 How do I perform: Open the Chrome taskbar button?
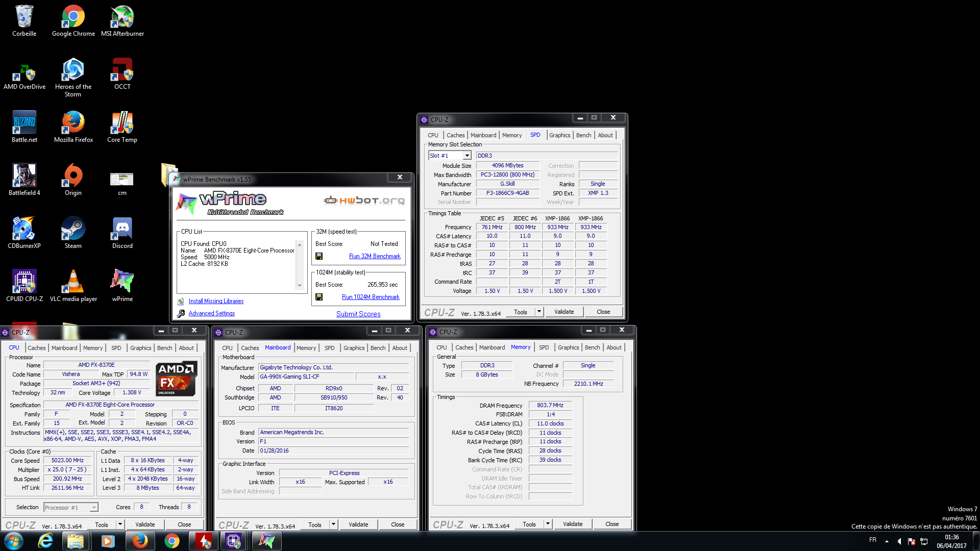pos(171,541)
